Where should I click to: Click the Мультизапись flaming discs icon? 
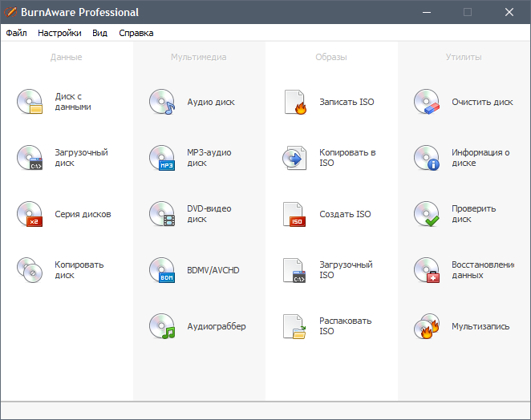pos(427,326)
